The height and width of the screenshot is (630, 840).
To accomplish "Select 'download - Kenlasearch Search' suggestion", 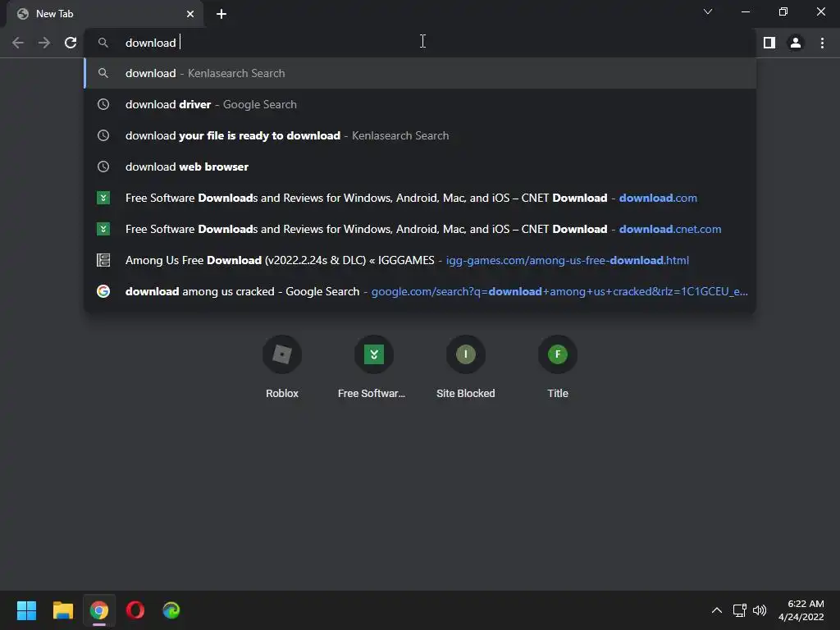I will (x=421, y=73).
